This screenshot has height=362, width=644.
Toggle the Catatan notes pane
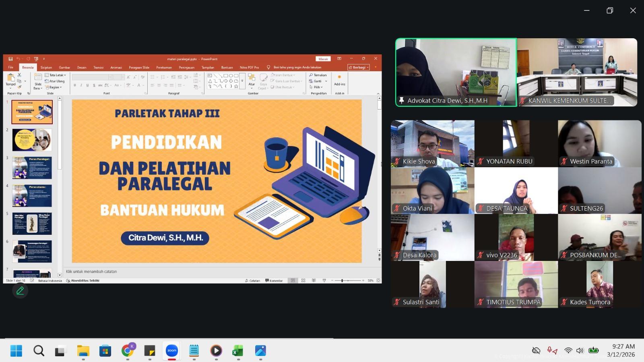click(252, 281)
